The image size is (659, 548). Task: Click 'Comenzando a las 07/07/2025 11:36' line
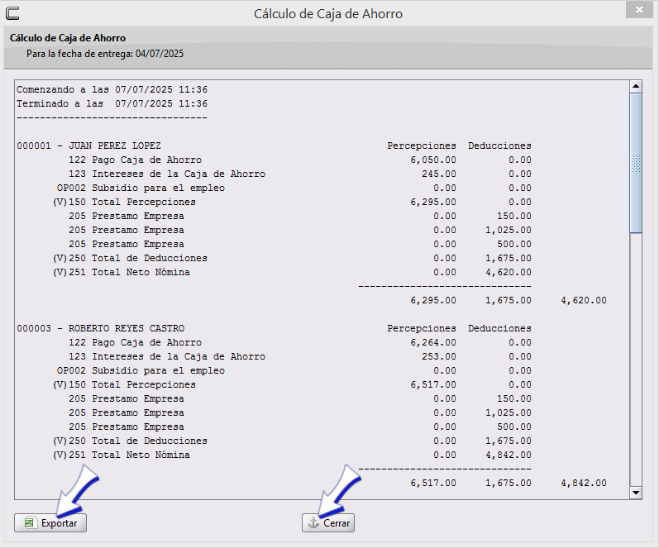(x=112, y=90)
